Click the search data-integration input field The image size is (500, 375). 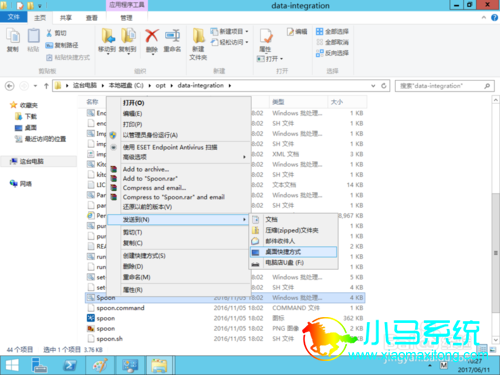click(444, 86)
